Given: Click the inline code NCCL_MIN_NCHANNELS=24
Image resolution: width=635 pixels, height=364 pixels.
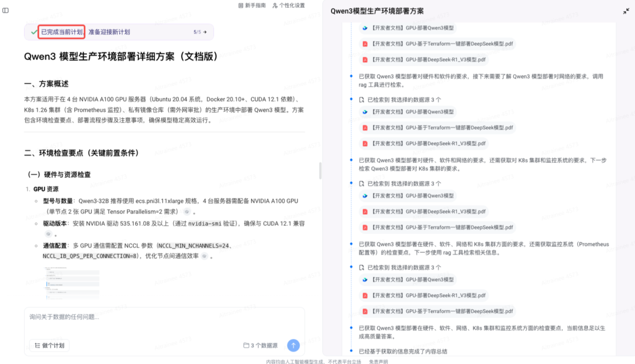Looking at the screenshot, I should pyautogui.click(x=193, y=246).
